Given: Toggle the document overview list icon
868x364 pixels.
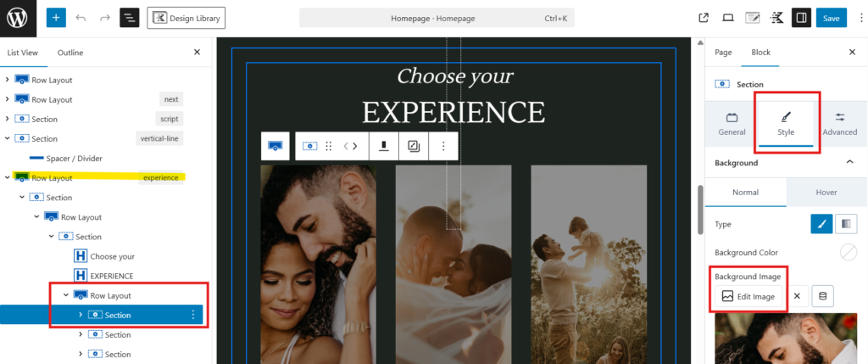Looking at the screenshot, I should tap(130, 19).
